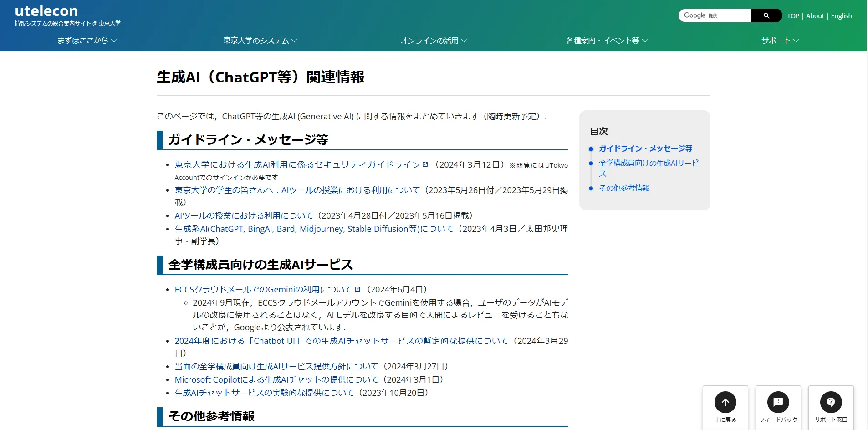Open the About link in header

(x=815, y=16)
